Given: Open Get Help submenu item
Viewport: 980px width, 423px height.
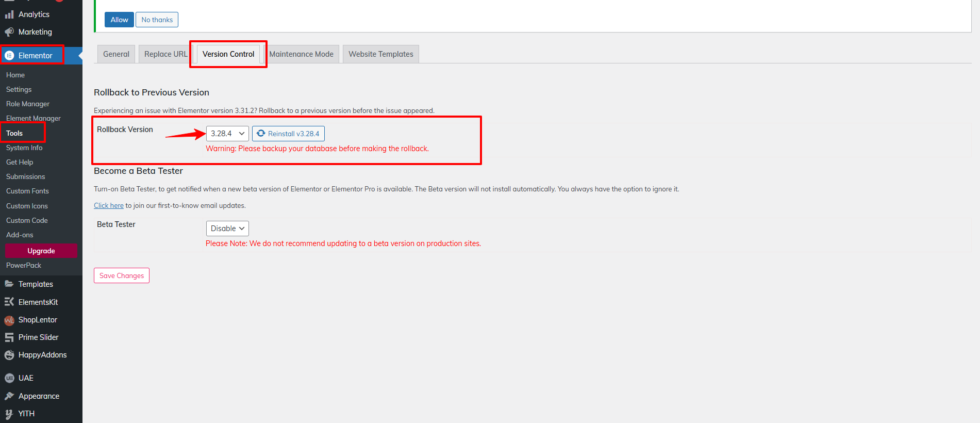Looking at the screenshot, I should pyautogui.click(x=20, y=162).
